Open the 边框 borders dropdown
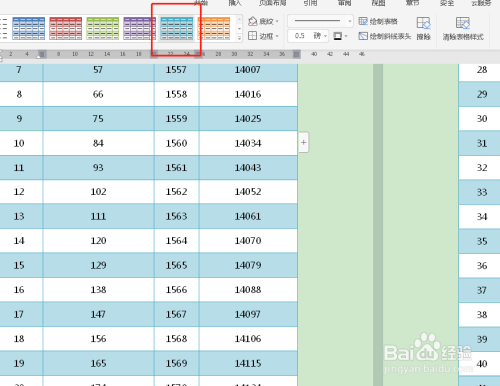The height and width of the screenshot is (386, 500). click(263, 36)
